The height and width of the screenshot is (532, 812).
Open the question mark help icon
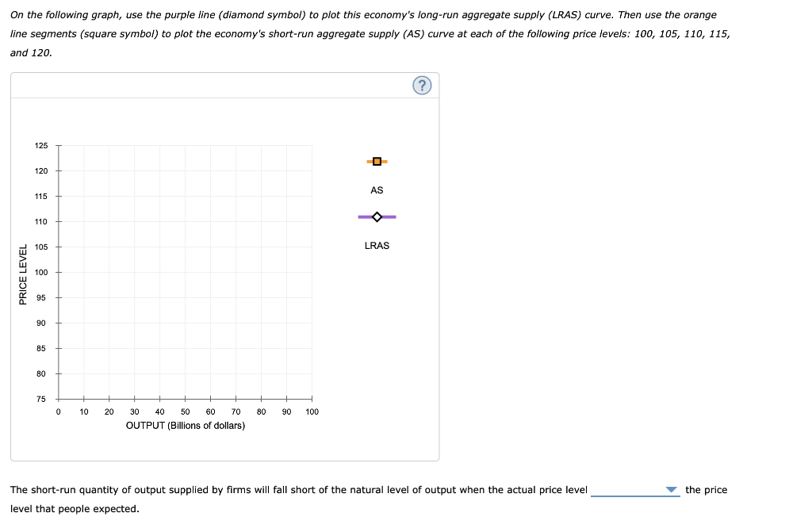pos(422,85)
